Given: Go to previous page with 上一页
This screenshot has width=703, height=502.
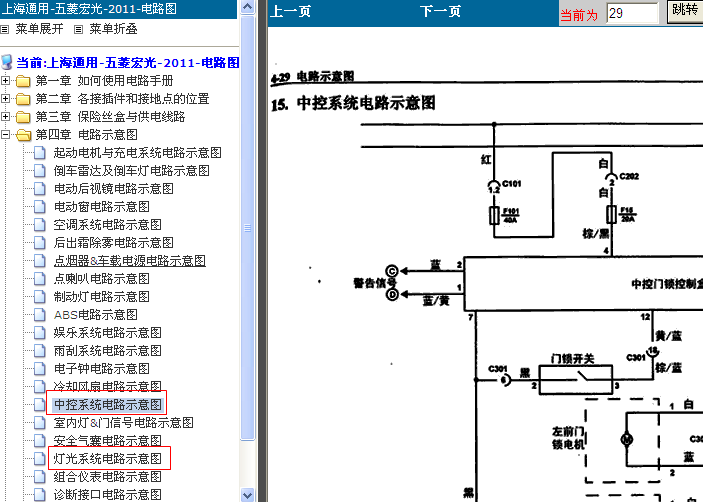Looking at the screenshot, I should (291, 11).
